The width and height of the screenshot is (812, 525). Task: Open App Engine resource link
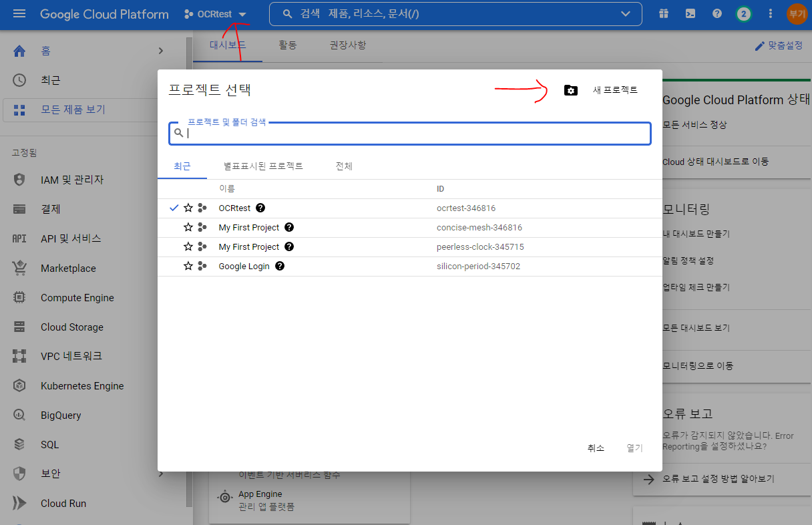(x=260, y=494)
